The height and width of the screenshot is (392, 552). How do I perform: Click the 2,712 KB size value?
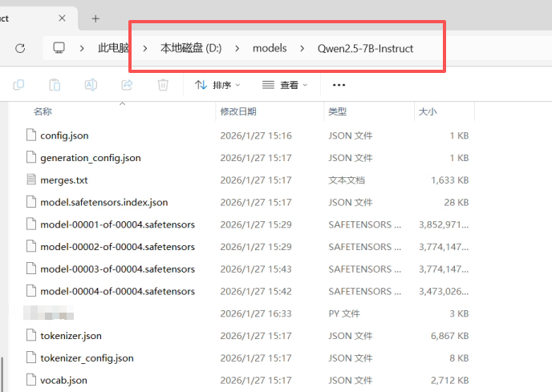(x=450, y=381)
